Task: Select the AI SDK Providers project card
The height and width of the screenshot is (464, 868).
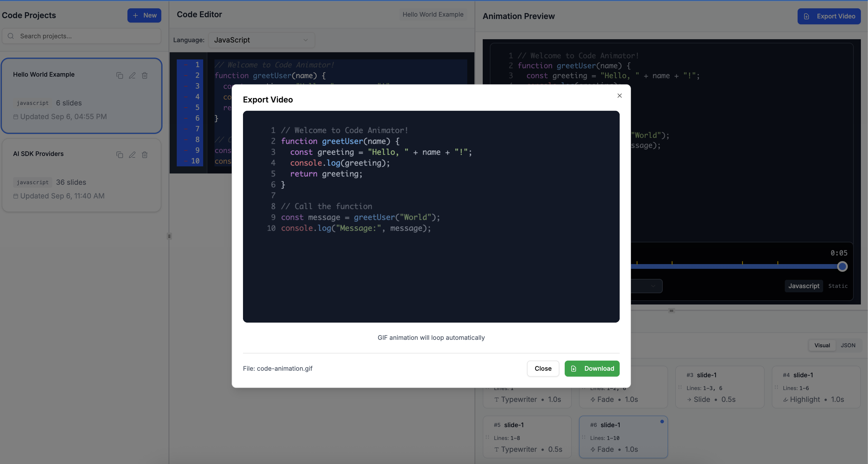Action: coord(82,175)
